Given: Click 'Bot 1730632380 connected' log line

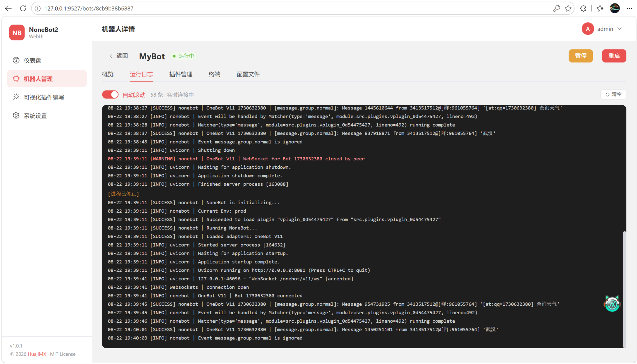Looking at the screenshot, I should click(x=205, y=296).
